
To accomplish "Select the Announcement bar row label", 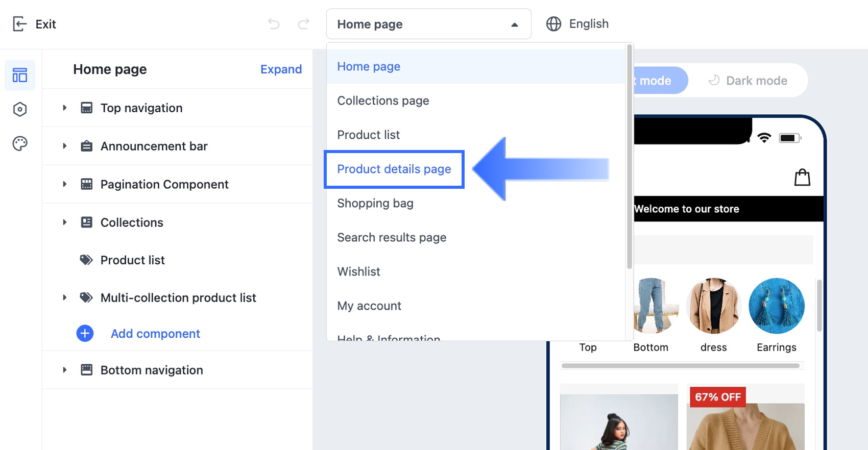I will (x=154, y=146).
